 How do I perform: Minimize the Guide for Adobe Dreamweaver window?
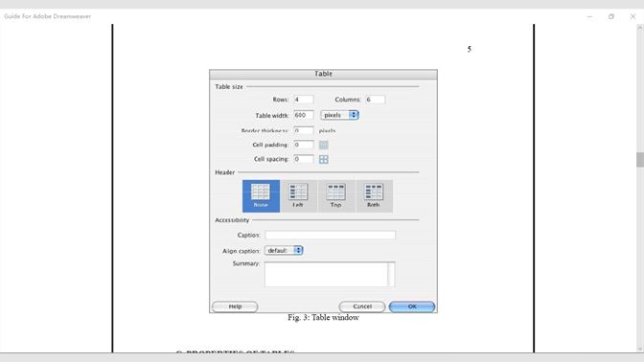click(x=589, y=16)
